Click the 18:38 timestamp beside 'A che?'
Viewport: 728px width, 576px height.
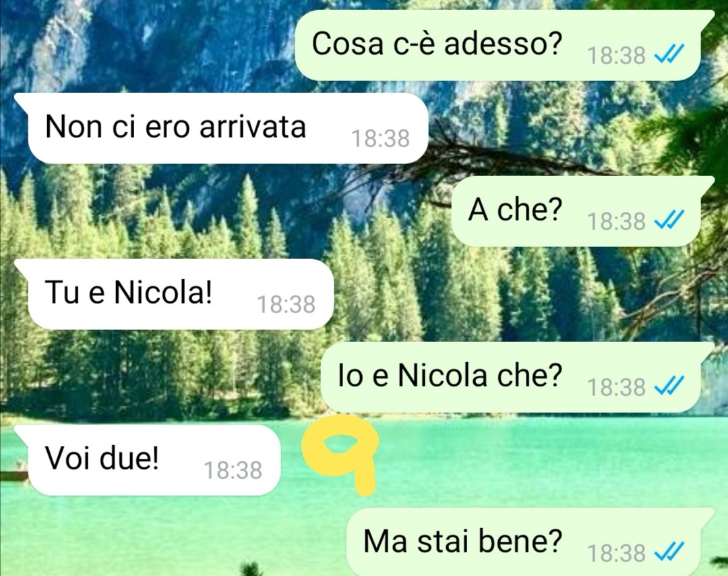pyautogui.click(x=616, y=222)
